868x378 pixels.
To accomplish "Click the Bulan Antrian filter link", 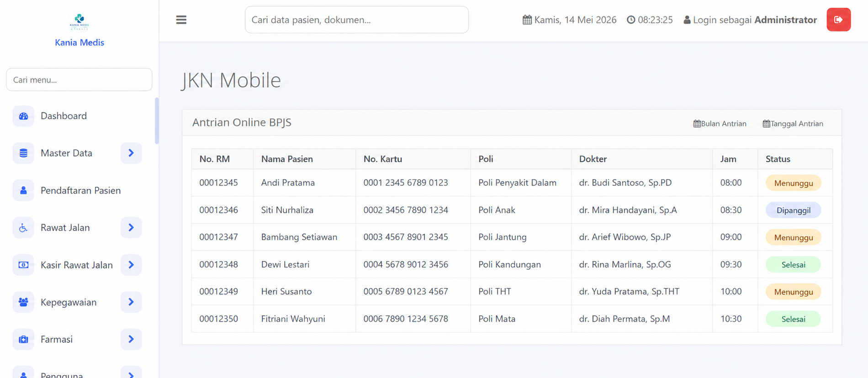I will (x=720, y=124).
